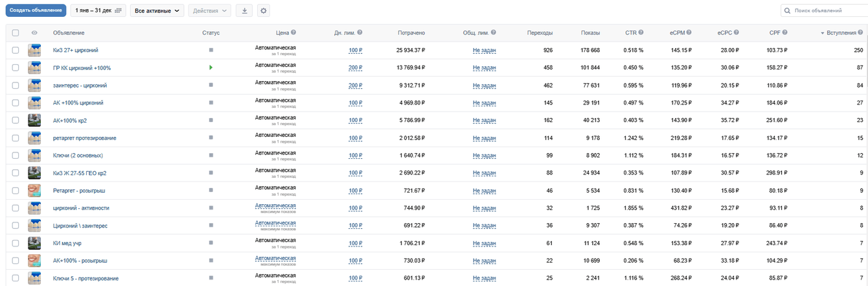The width and height of the screenshot is (868, 286).
Task: Open the заинтерес - цирконий ad link
Action: [80, 85]
